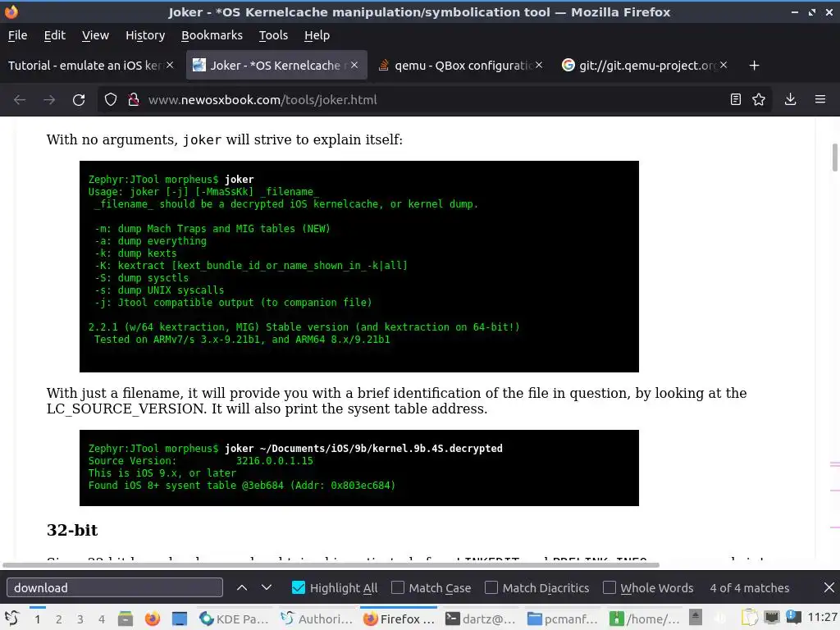Toggle reader view icon

736,99
